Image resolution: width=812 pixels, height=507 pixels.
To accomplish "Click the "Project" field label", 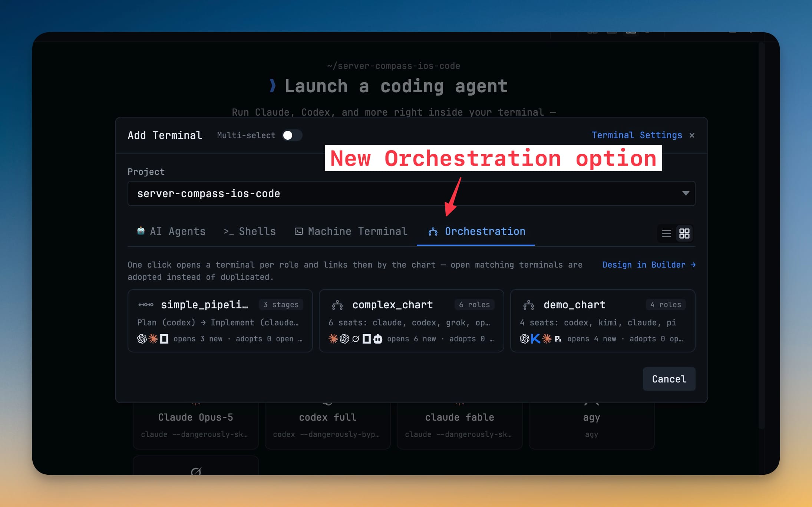I will point(146,172).
